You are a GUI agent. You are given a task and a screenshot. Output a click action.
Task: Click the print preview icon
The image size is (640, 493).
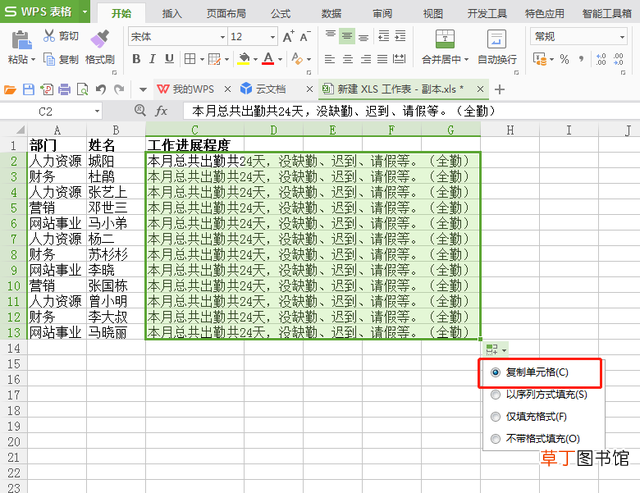pos(82,89)
